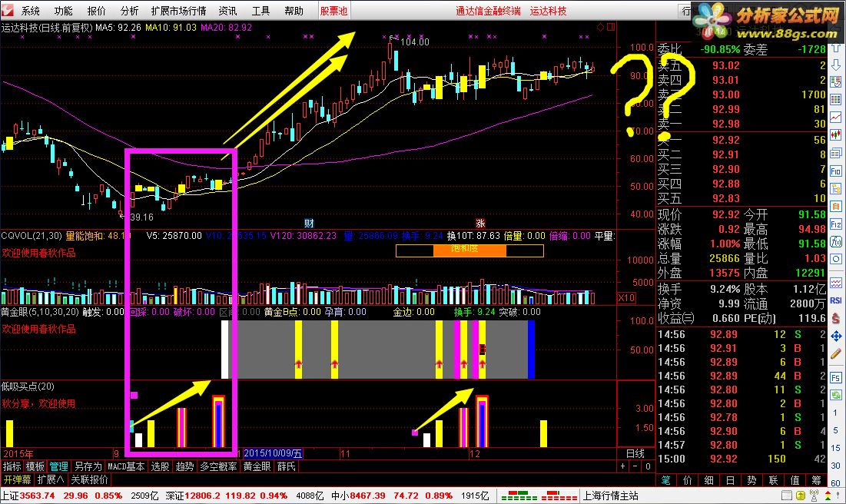
Task: Switch to the 势 tab in quote panel
Action: 751,480
